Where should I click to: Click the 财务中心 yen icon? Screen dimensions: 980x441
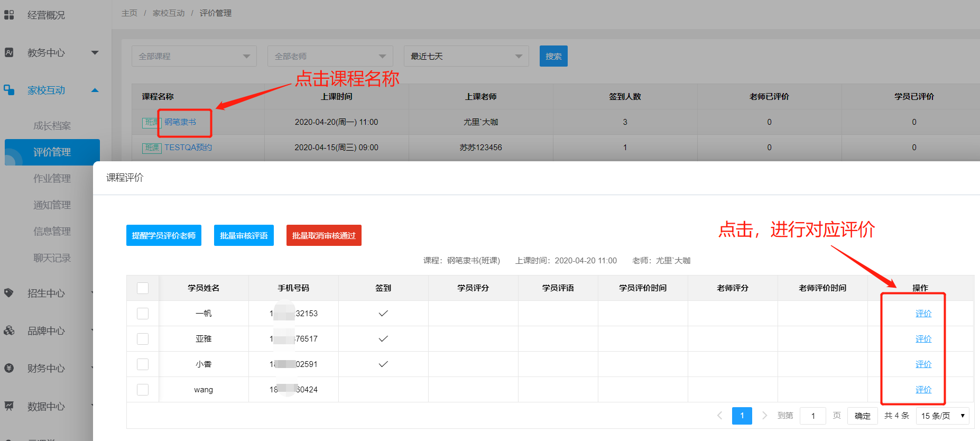pyautogui.click(x=9, y=368)
